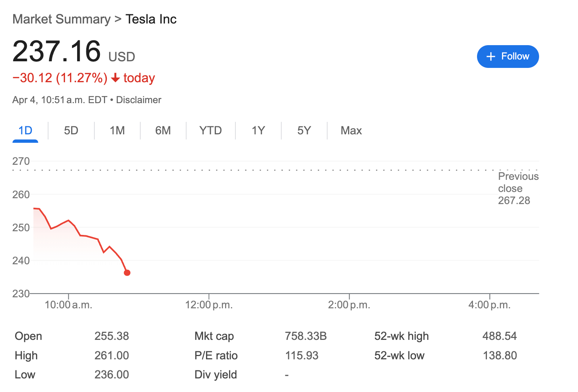Click the plus icon on Follow
This screenshot has height=392, width=578.
(x=491, y=57)
